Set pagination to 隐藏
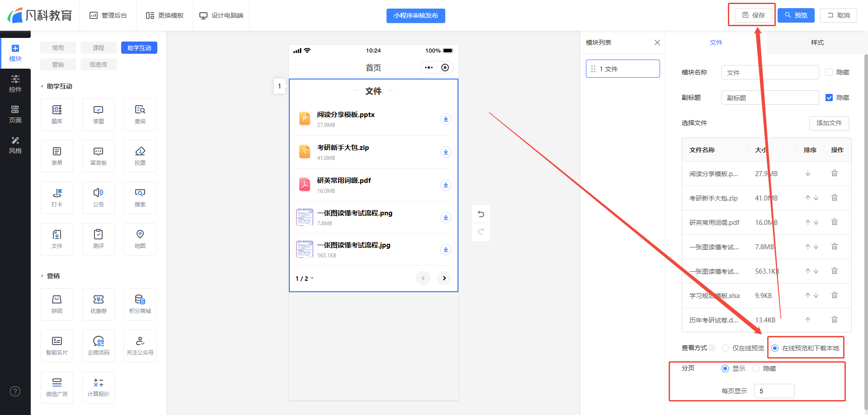The width and height of the screenshot is (868, 415). pos(756,368)
